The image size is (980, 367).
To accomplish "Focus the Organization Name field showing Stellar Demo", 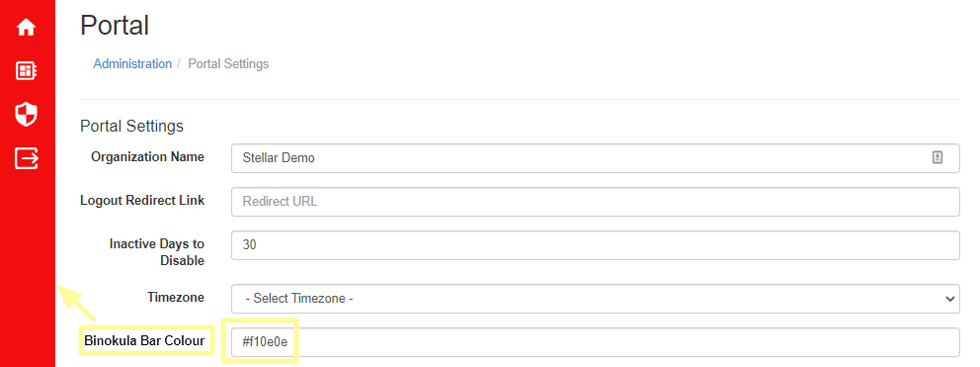I will tap(595, 158).
